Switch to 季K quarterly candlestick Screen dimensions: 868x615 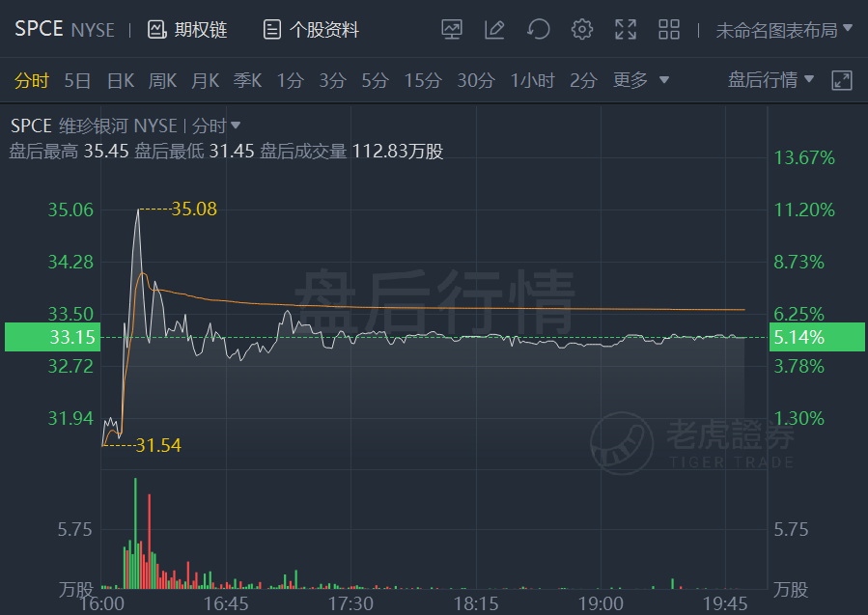click(247, 81)
